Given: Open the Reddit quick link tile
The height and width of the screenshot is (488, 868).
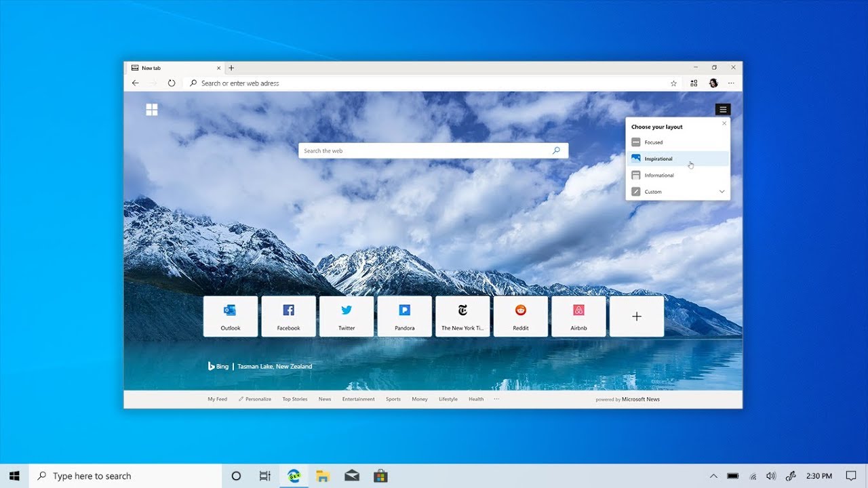Looking at the screenshot, I should pos(520,316).
